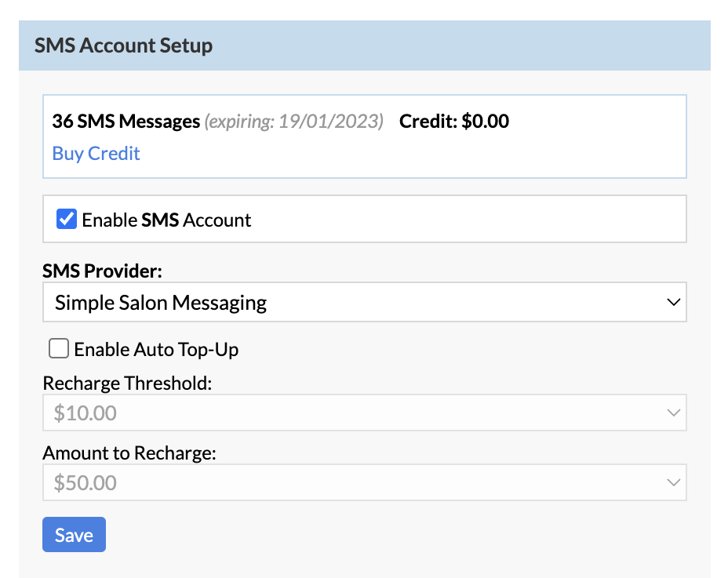The width and height of the screenshot is (728, 578).
Task: Expand the Recharge Threshold dropdown
Action: coord(364,413)
